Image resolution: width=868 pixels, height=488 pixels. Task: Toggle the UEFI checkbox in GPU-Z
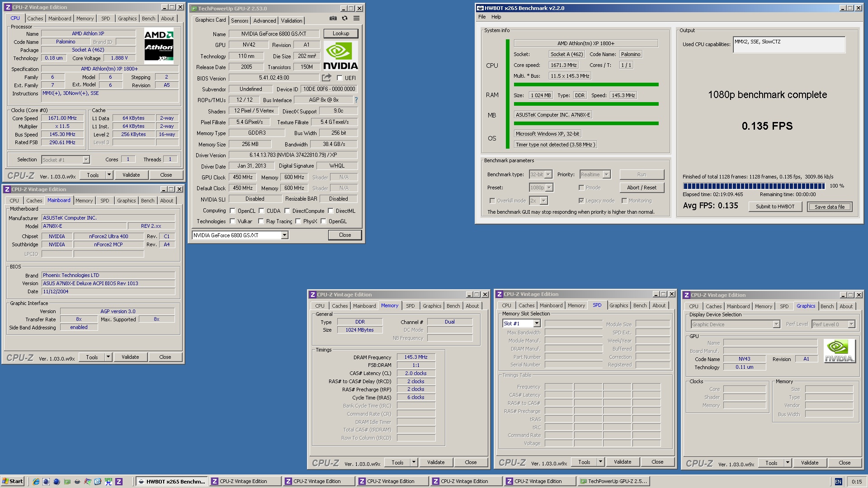point(340,78)
